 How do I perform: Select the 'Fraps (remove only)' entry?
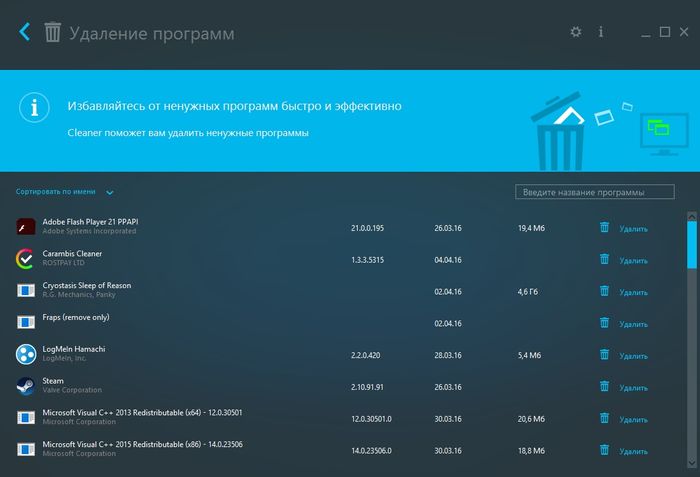(76, 317)
